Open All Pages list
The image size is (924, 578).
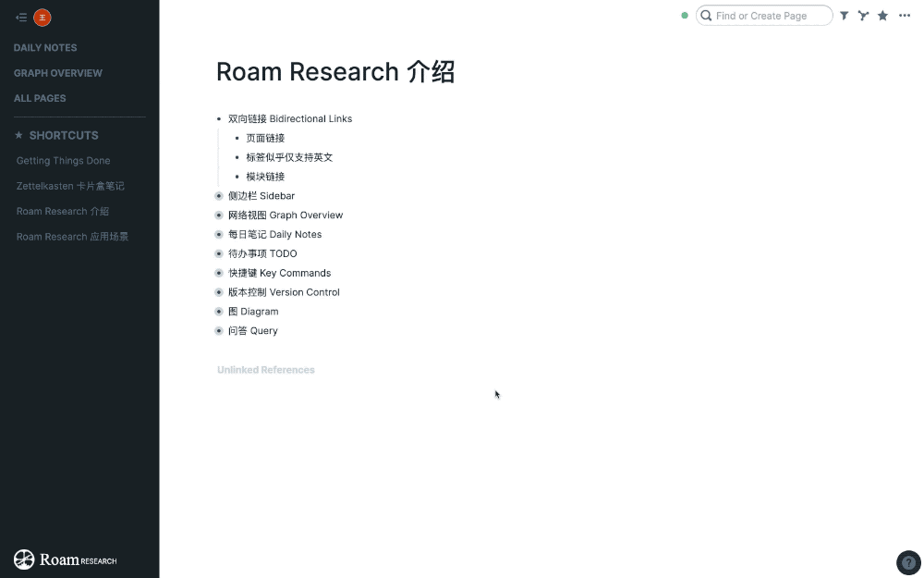click(x=40, y=99)
